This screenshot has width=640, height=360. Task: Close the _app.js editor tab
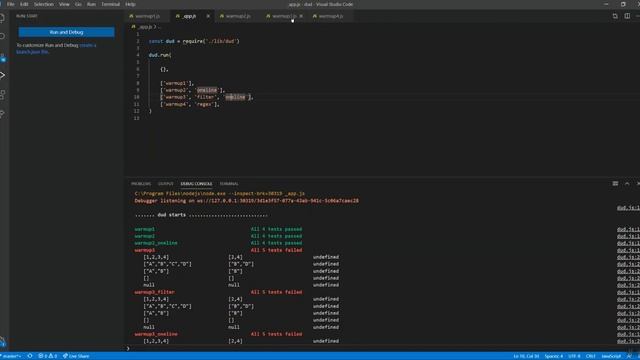point(208,16)
